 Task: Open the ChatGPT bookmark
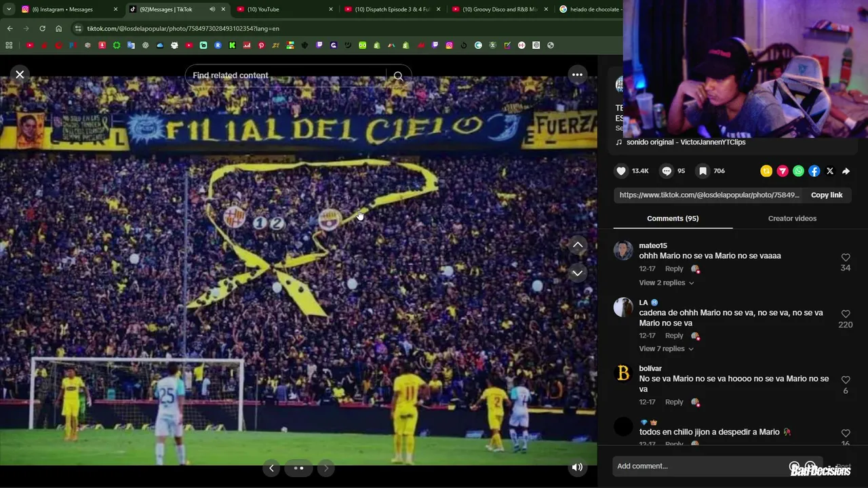click(145, 45)
